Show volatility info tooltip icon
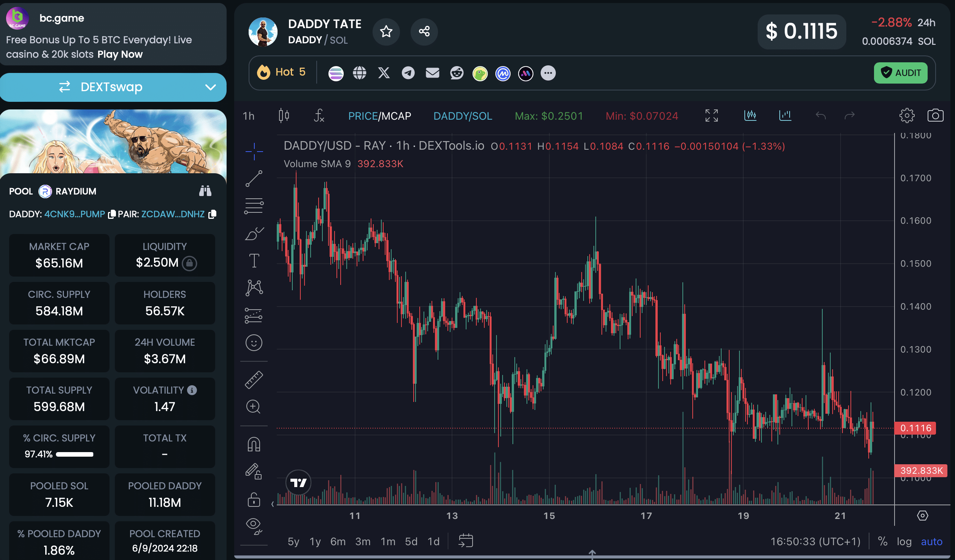 pyautogui.click(x=192, y=390)
